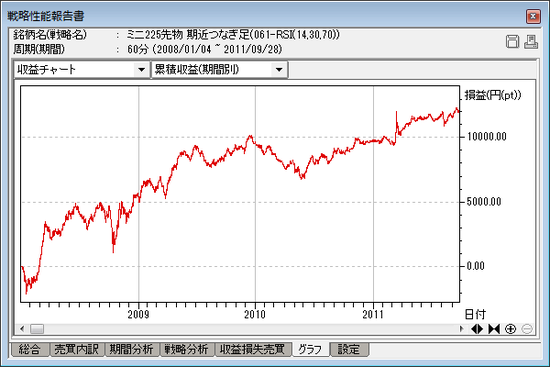This screenshot has width=550, height=367.
Task: Click the save report icon
Action: point(512,42)
